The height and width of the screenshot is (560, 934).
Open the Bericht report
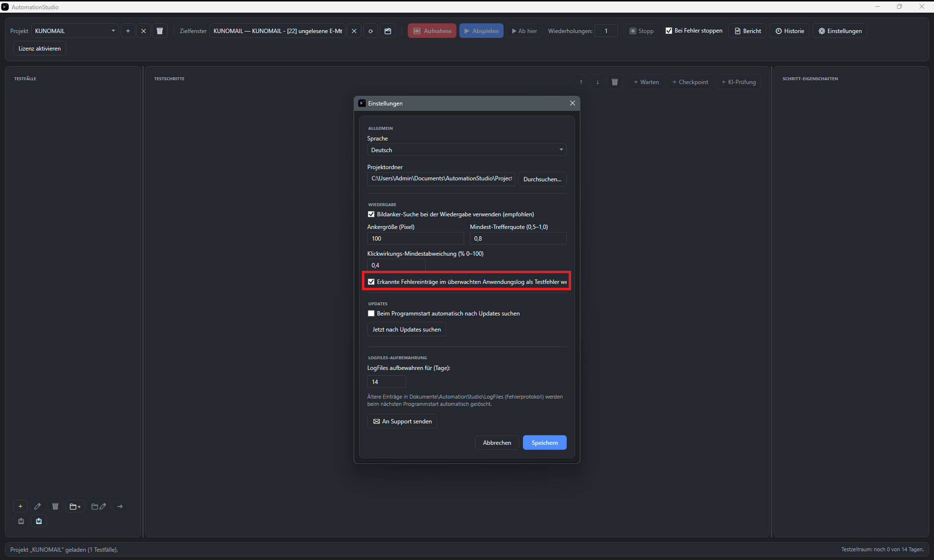pyautogui.click(x=748, y=31)
